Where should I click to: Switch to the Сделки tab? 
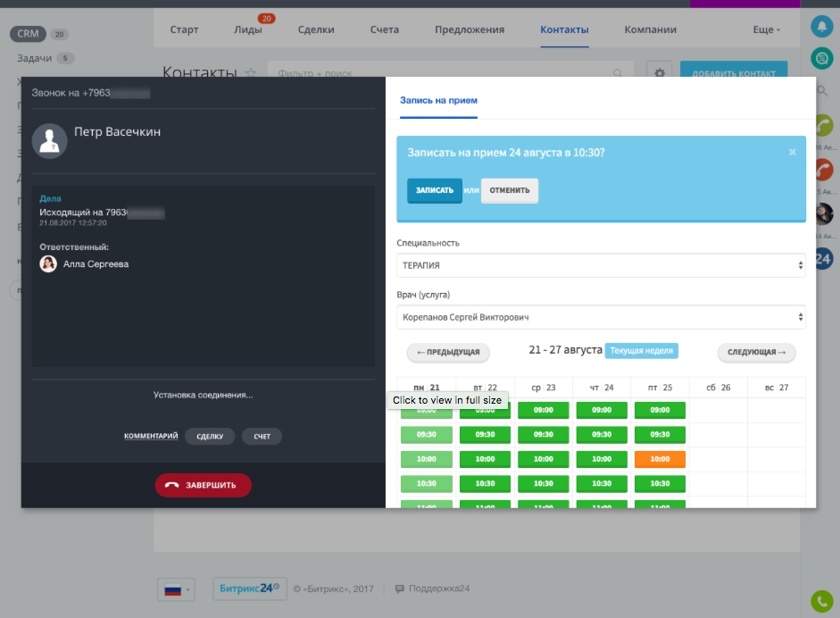tap(316, 29)
